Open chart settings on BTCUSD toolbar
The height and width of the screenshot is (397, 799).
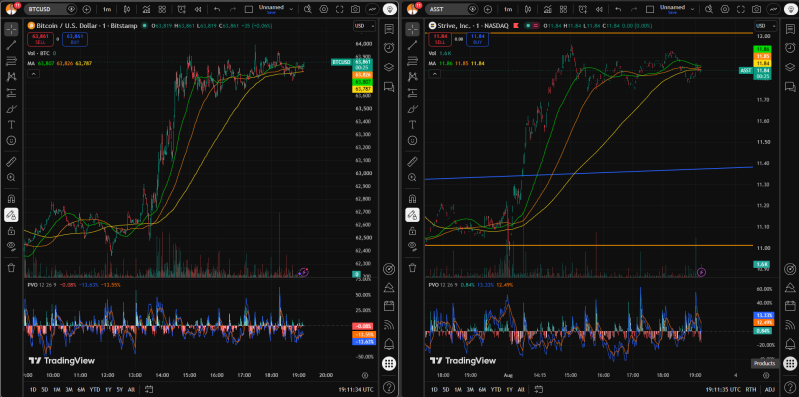pos(324,9)
